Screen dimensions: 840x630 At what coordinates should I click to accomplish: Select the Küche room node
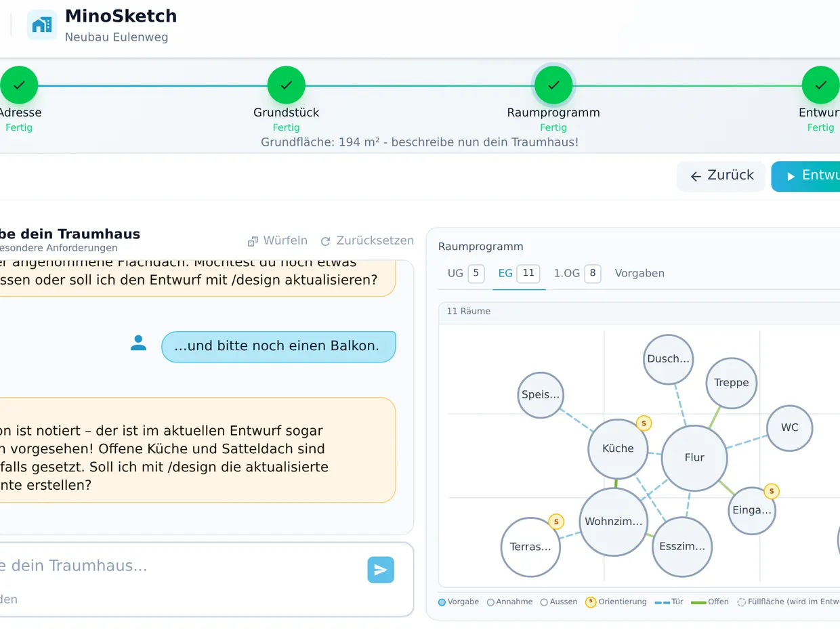[x=618, y=448]
